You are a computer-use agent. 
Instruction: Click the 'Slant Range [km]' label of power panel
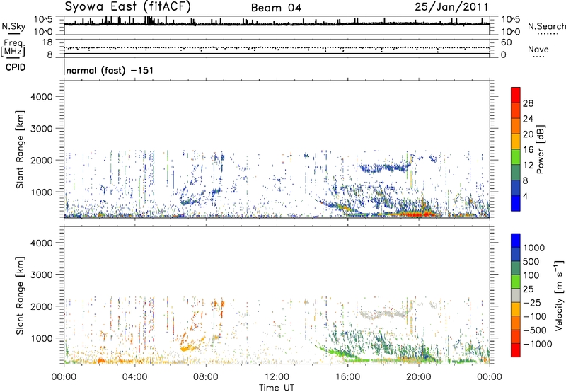point(20,149)
